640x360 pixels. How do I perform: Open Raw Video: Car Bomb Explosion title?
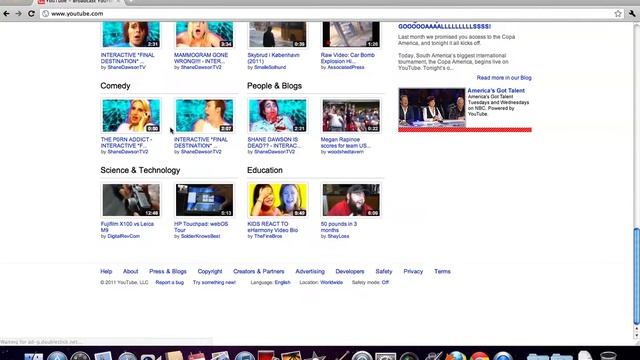click(347, 58)
